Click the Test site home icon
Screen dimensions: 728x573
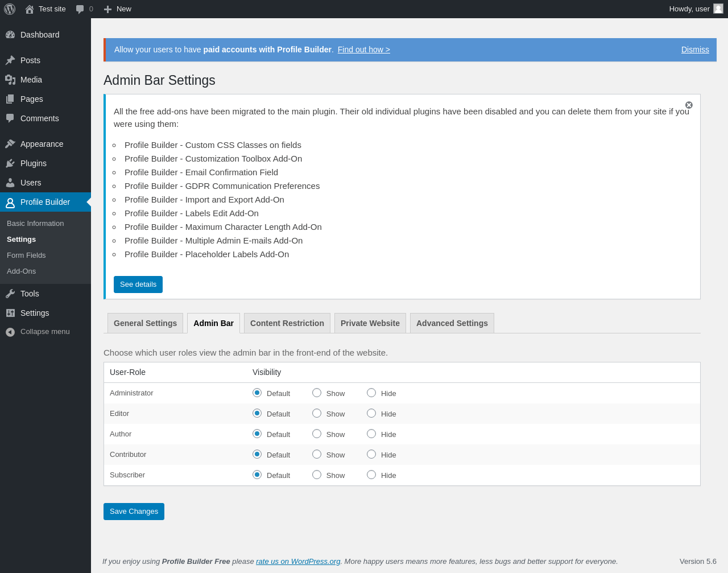click(x=30, y=9)
